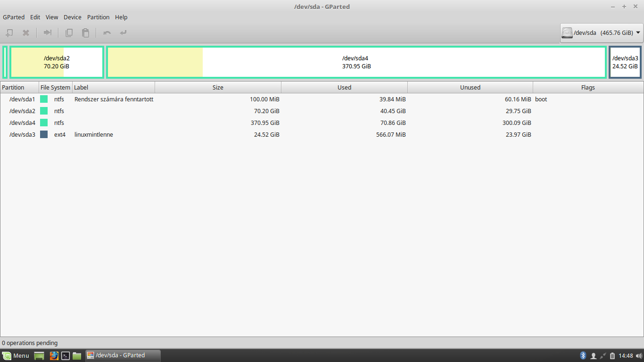Click the 40.45 GiB used value
This screenshot has width=644, height=362.
click(393, 111)
